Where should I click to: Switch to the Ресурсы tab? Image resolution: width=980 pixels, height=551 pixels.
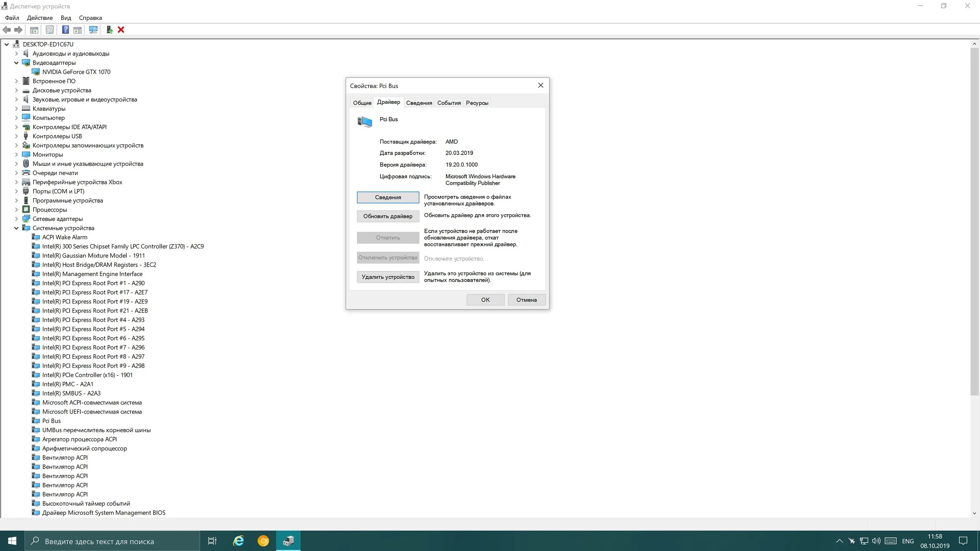[477, 103]
